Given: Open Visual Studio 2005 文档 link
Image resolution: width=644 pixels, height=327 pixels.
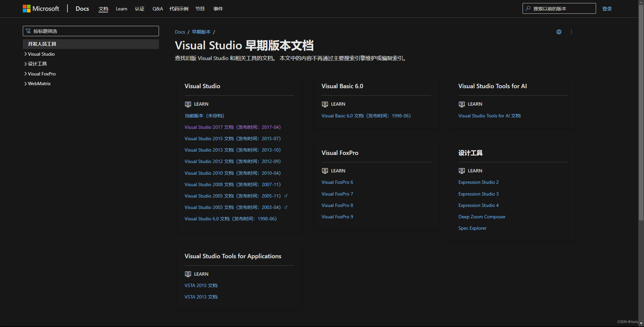Looking at the screenshot, I should pos(232,196).
